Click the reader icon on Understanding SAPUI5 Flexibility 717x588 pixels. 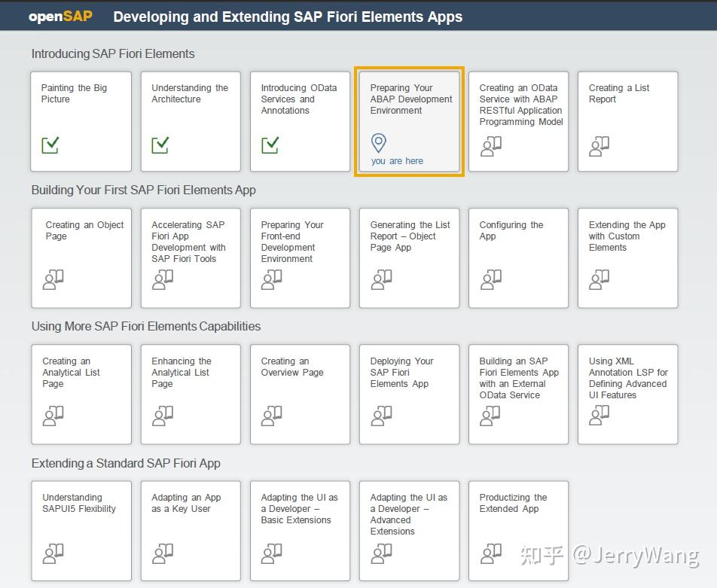(x=53, y=553)
